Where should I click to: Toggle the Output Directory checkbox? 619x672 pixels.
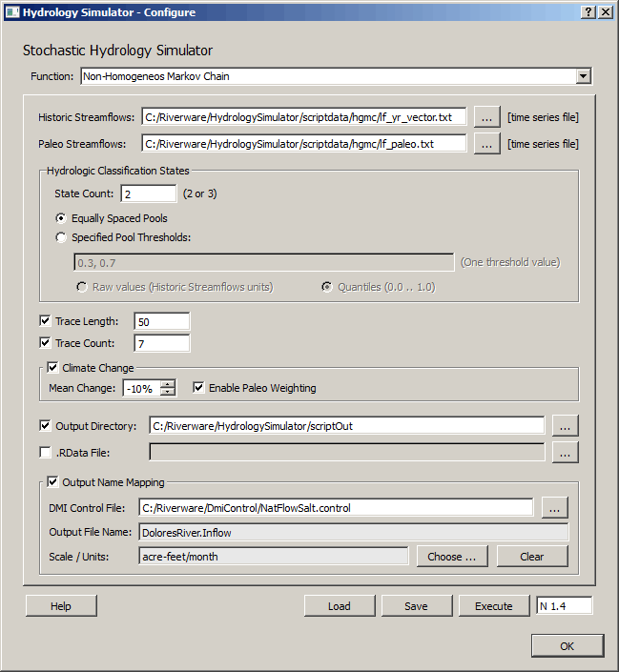[x=45, y=425]
